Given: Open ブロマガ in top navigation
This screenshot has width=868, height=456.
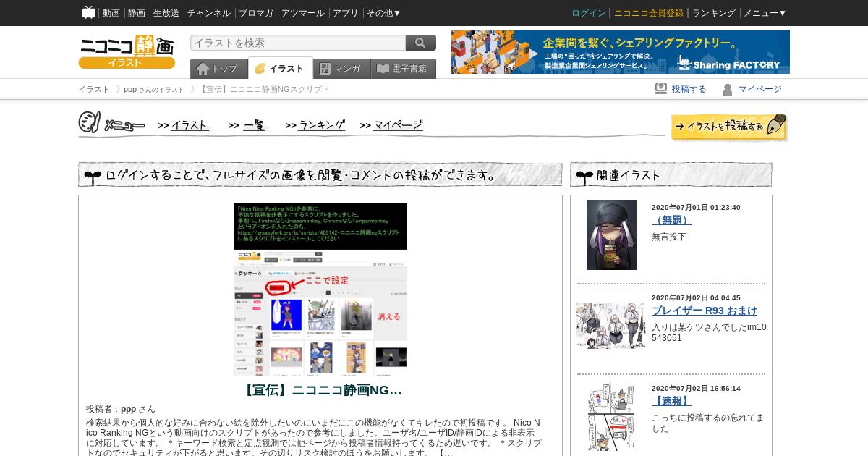Looking at the screenshot, I should [256, 13].
